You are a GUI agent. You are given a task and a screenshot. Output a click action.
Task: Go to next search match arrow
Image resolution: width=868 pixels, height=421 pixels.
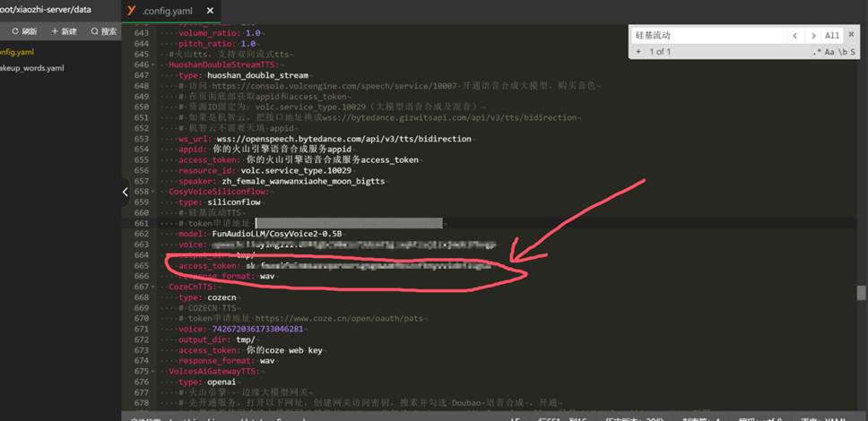(812, 36)
